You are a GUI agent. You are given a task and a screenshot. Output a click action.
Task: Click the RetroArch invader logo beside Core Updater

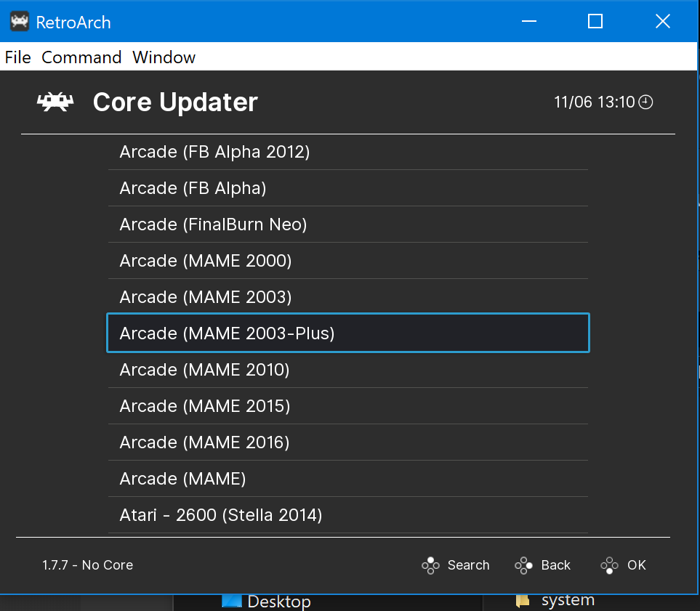[x=55, y=102]
